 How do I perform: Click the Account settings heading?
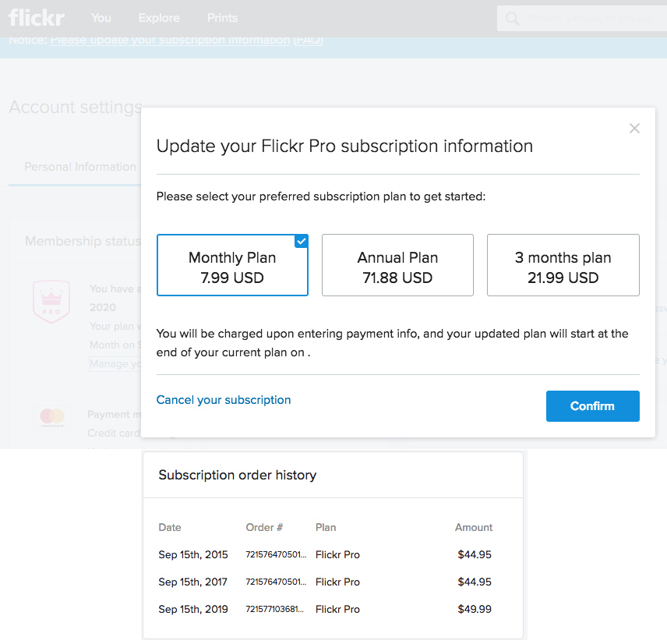[x=76, y=107]
